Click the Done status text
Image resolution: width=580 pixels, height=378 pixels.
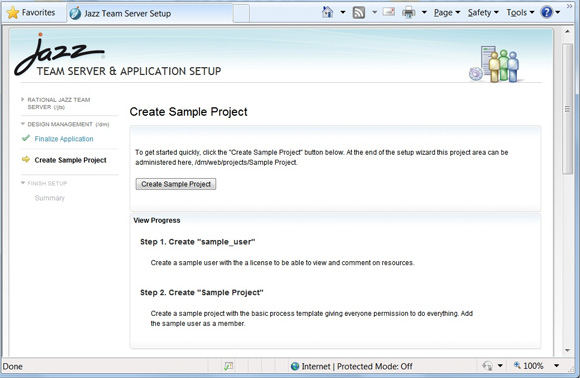(13, 367)
